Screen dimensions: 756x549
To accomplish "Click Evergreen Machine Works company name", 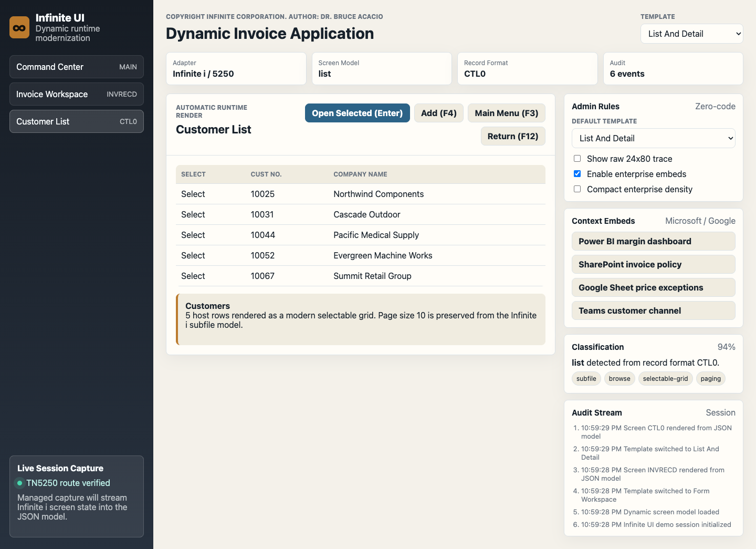I will click(383, 255).
